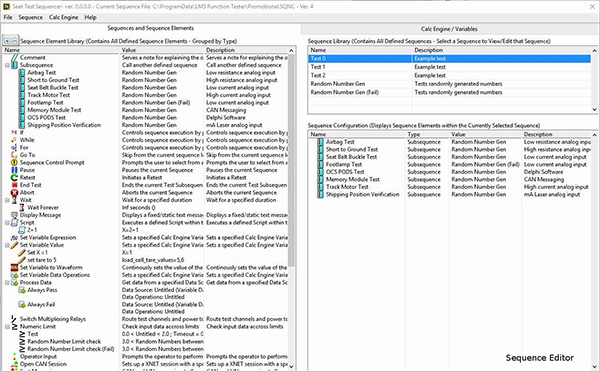
Task: Click the expand-all plus button in library header
Action: click(x=7, y=41)
